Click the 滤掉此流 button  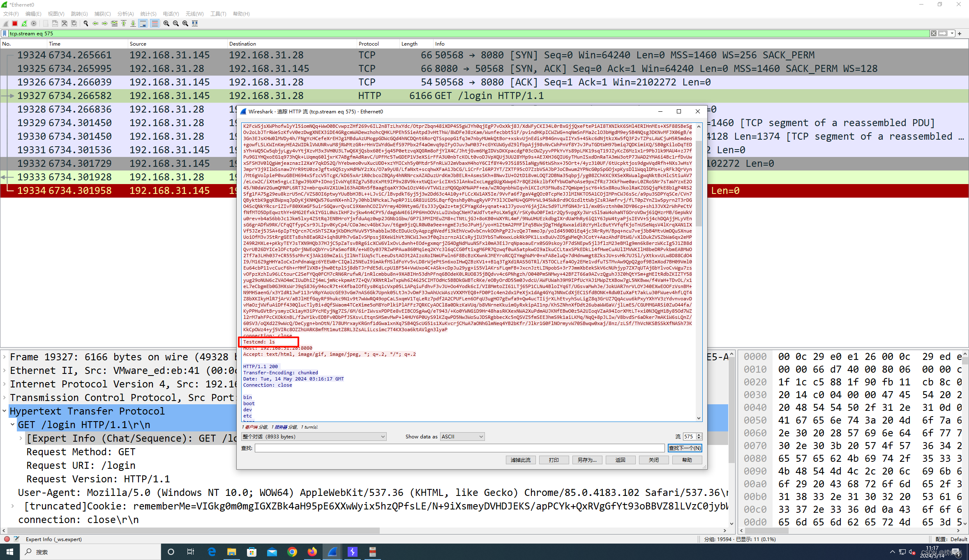521,460
